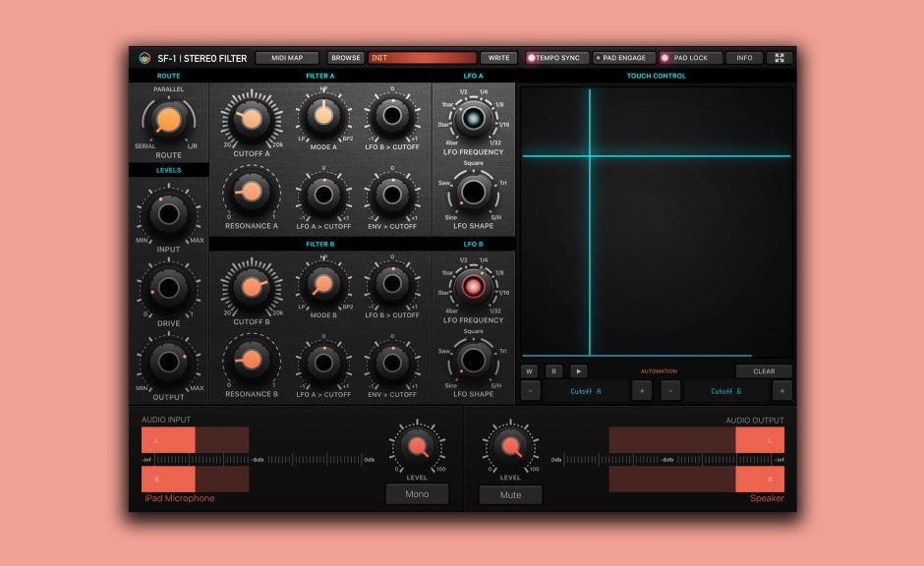Click the fullscreen icon in the top bar

[x=780, y=57]
